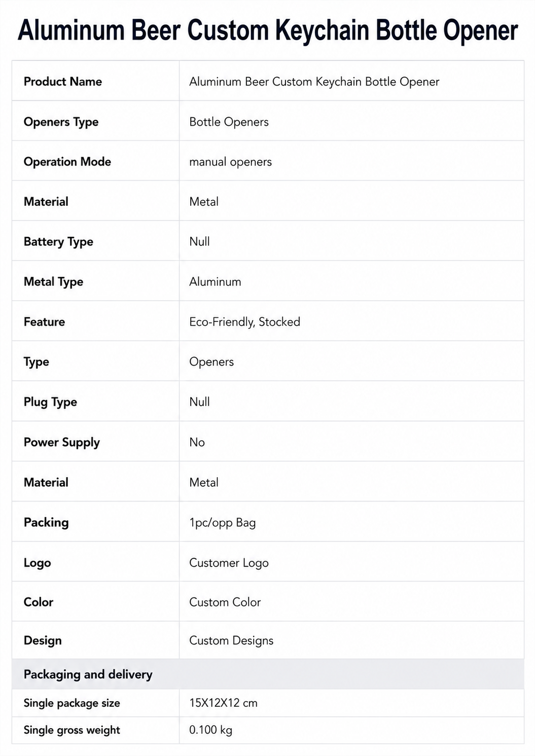Click the Eco-Friendly, Stocked feature value
The image size is (535, 756).
click(x=244, y=322)
